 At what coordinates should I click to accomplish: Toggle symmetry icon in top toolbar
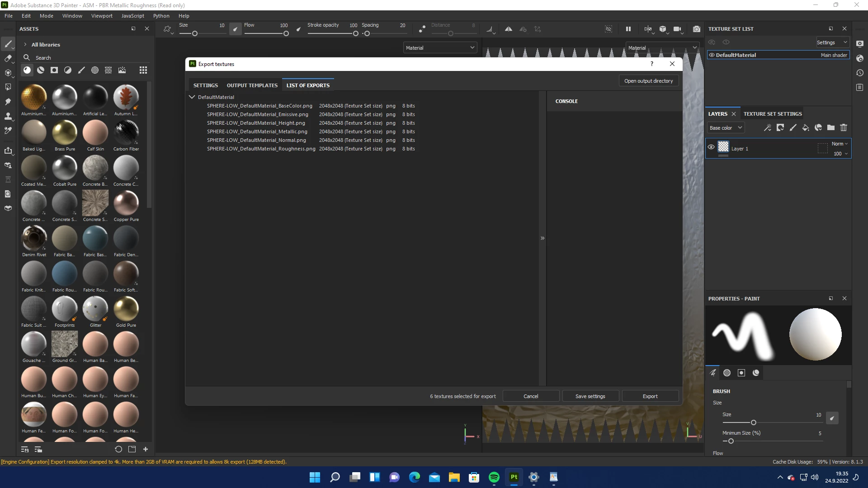pyautogui.click(x=509, y=29)
